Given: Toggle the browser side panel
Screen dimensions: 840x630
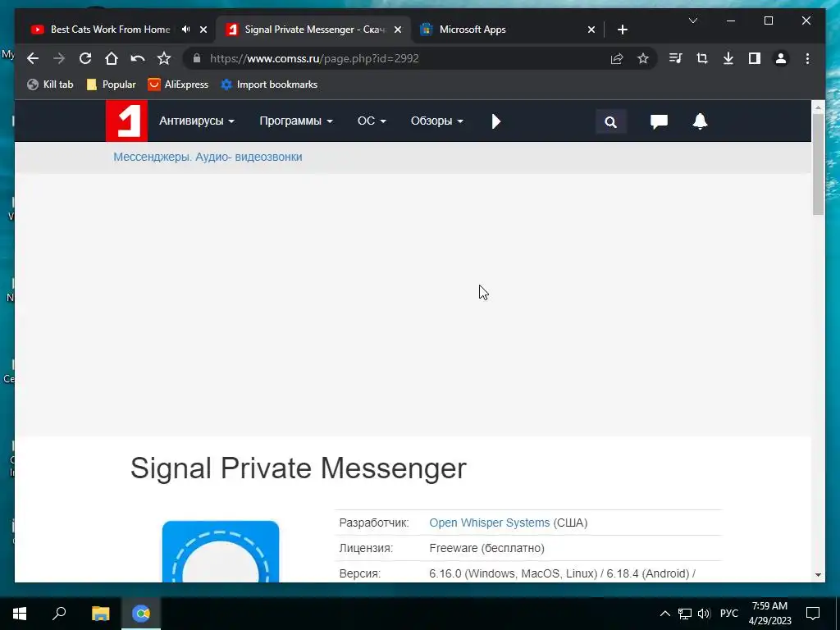Looking at the screenshot, I should pyautogui.click(x=755, y=58).
